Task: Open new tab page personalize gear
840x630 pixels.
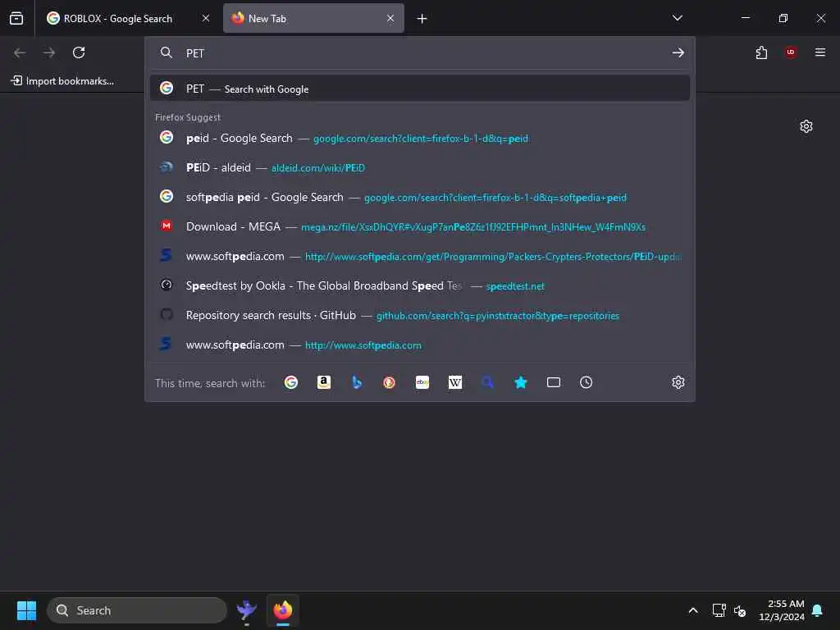Action: pos(806,126)
